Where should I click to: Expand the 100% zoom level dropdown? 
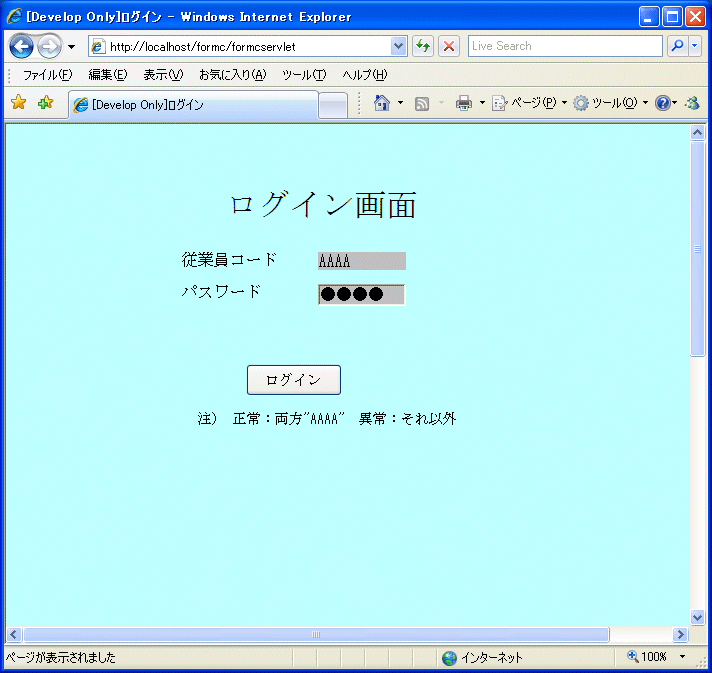coord(683,657)
